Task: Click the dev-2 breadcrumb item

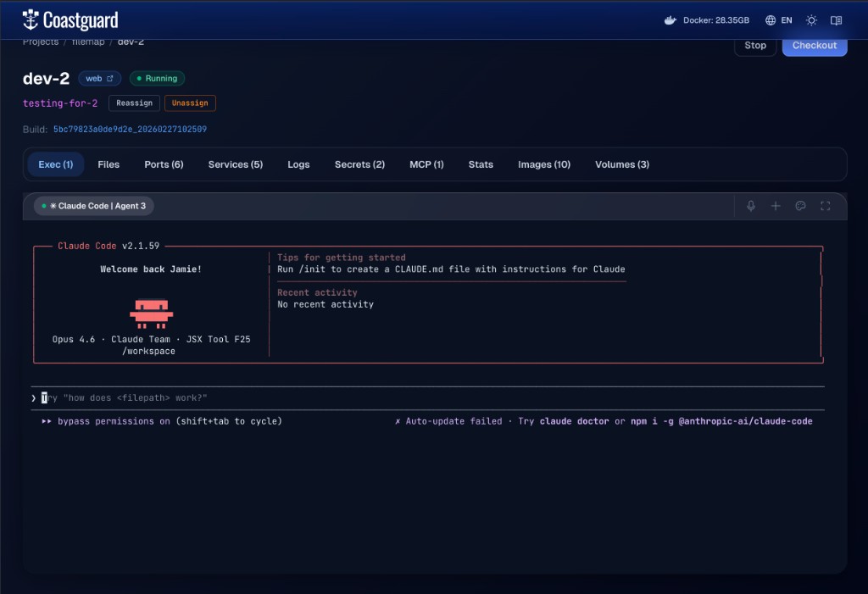Action: coord(131,42)
